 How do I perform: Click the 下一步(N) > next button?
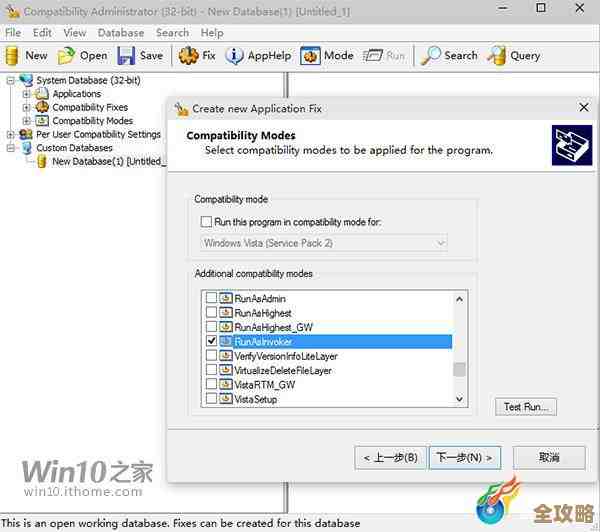[465, 457]
